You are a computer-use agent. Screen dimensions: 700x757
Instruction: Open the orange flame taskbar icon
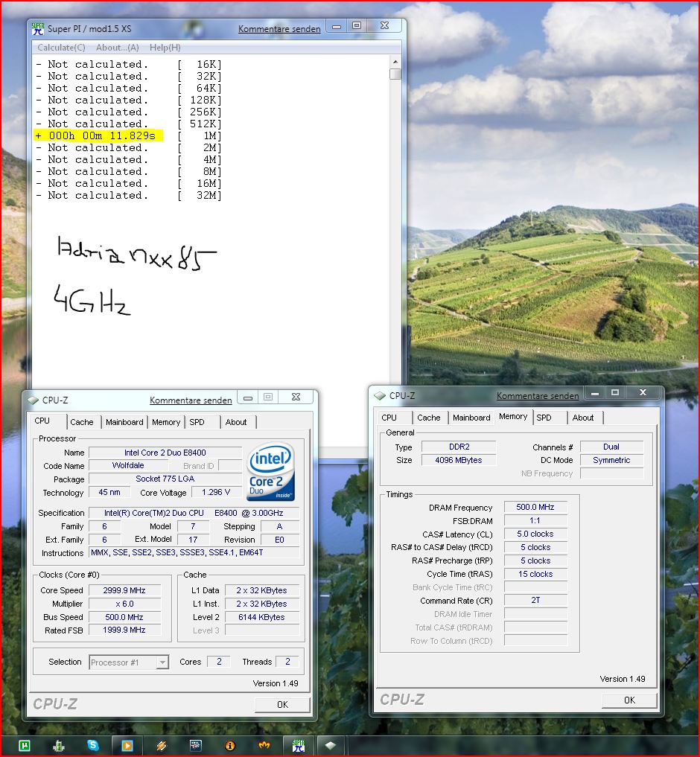[x=264, y=745]
